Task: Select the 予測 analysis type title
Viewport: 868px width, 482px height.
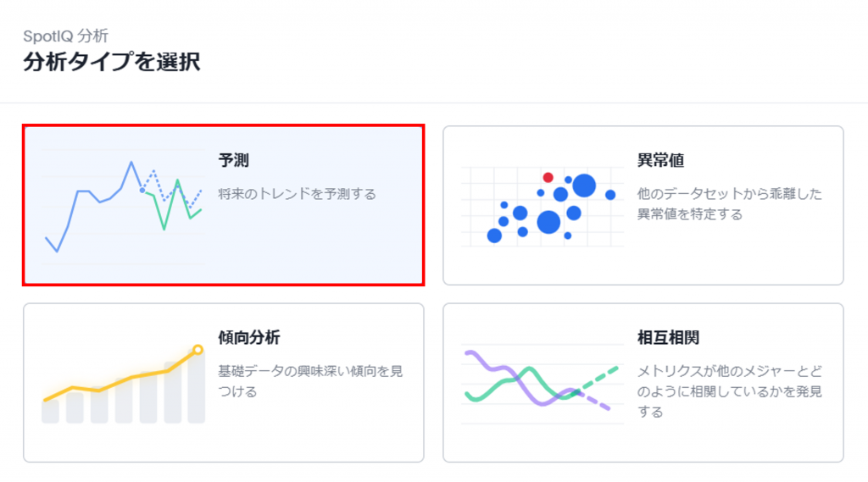Action: point(233,160)
